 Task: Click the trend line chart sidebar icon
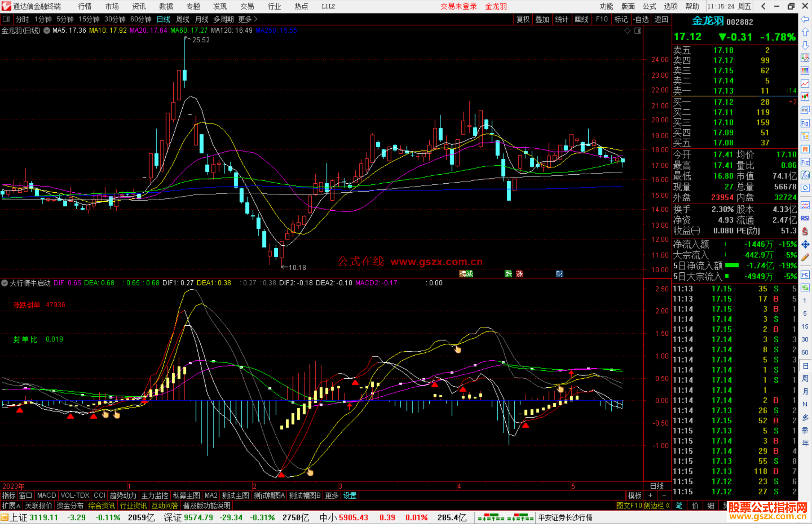click(805, 84)
